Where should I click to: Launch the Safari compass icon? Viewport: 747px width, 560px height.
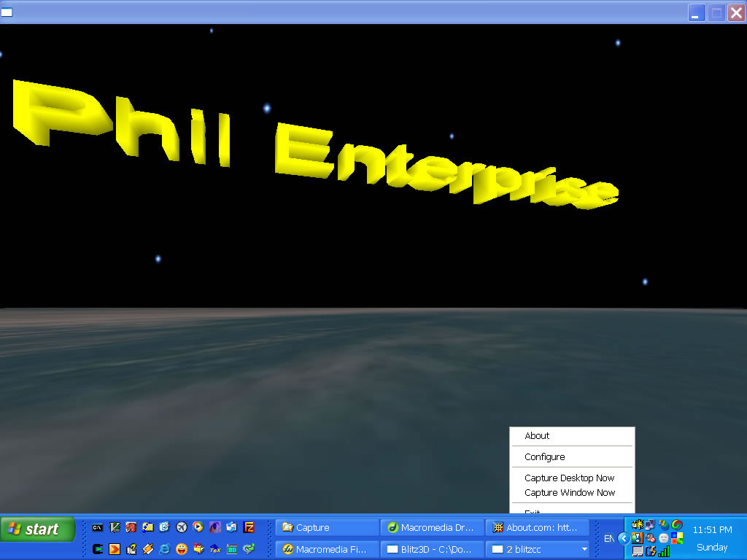tap(182, 527)
